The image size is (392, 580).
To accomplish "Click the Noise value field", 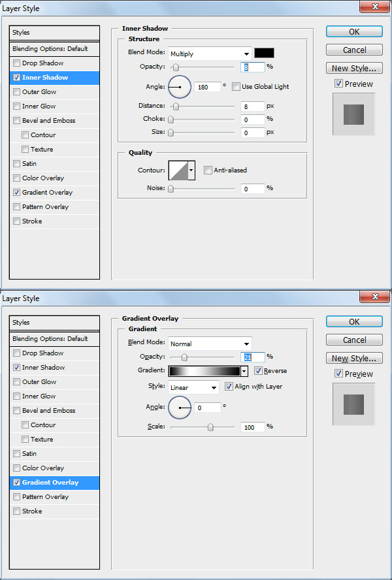I will coord(253,189).
